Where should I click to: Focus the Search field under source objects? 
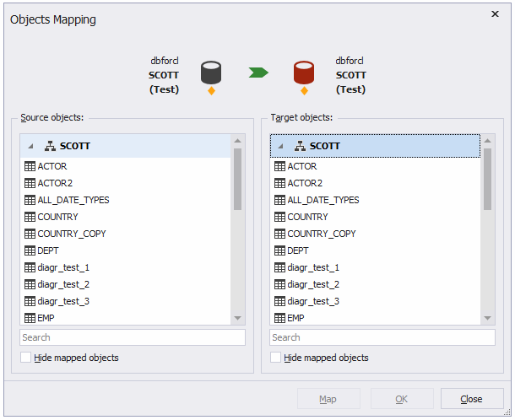point(133,337)
